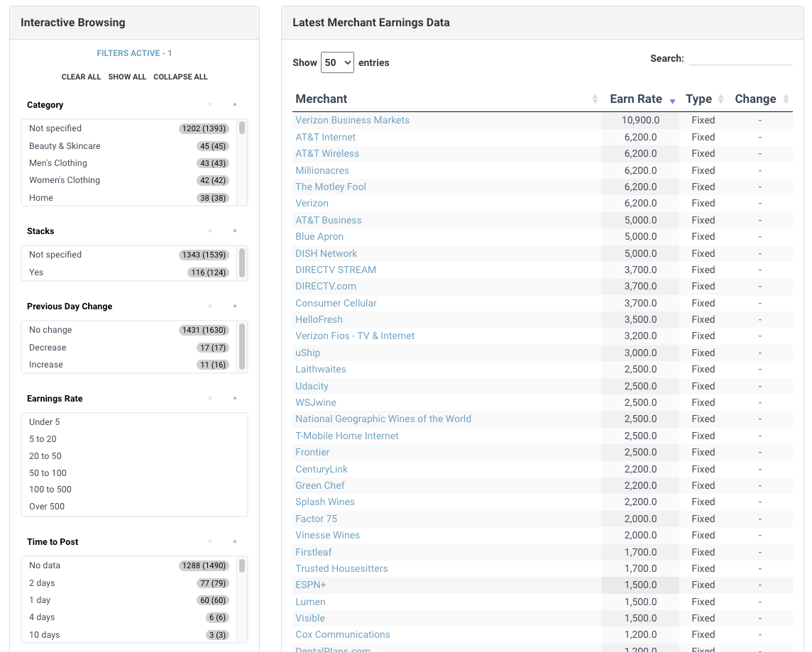Select No change in Previous Day Change
Screen dimensions: 812x652
pyautogui.click(x=129, y=330)
